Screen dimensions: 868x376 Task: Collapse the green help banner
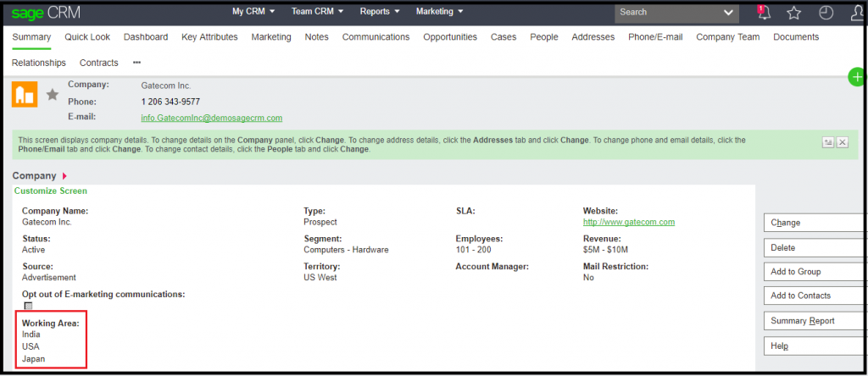point(828,142)
